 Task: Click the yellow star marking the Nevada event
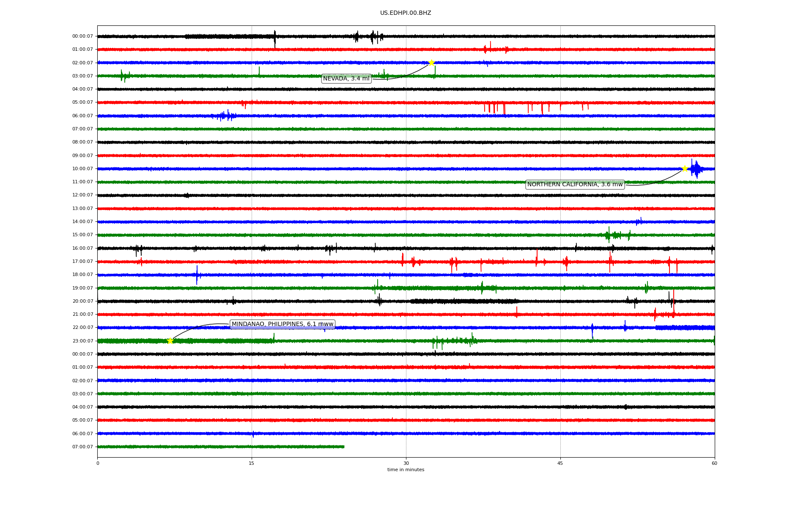(x=431, y=63)
